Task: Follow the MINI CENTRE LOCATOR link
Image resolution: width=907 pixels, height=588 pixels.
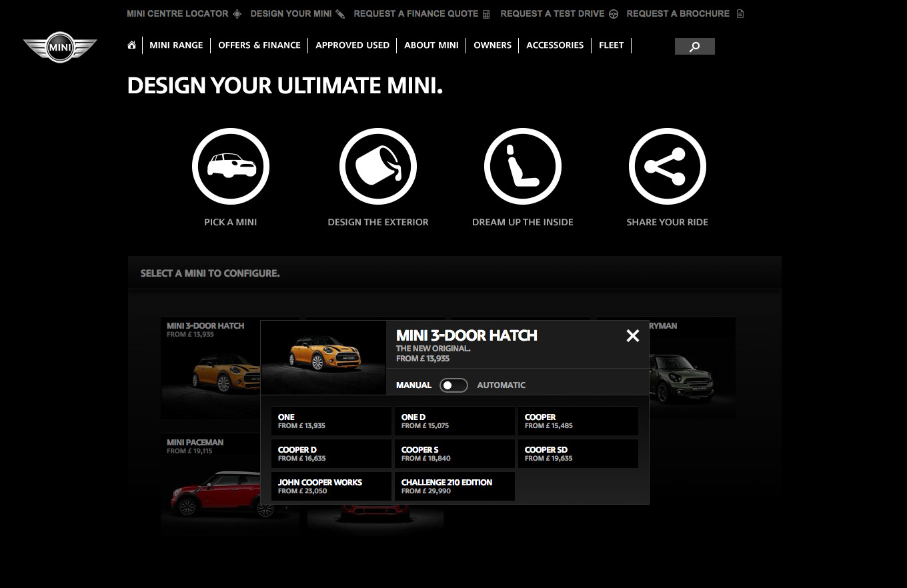Action: pos(177,13)
